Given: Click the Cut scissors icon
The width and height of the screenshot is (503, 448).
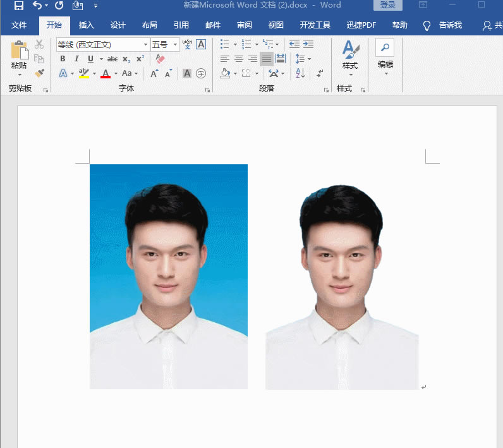Looking at the screenshot, I should pyautogui.click(x=39, y=44).
